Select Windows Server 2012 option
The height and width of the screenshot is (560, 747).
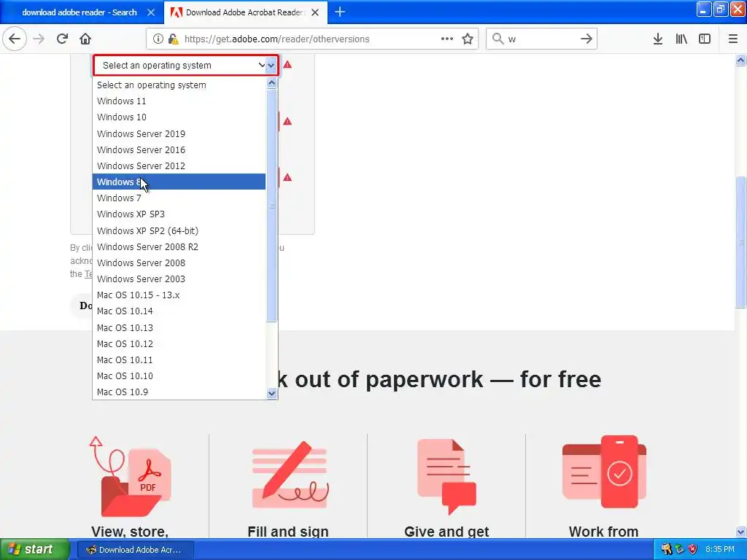pyautogui.click(x=179, y=166)
